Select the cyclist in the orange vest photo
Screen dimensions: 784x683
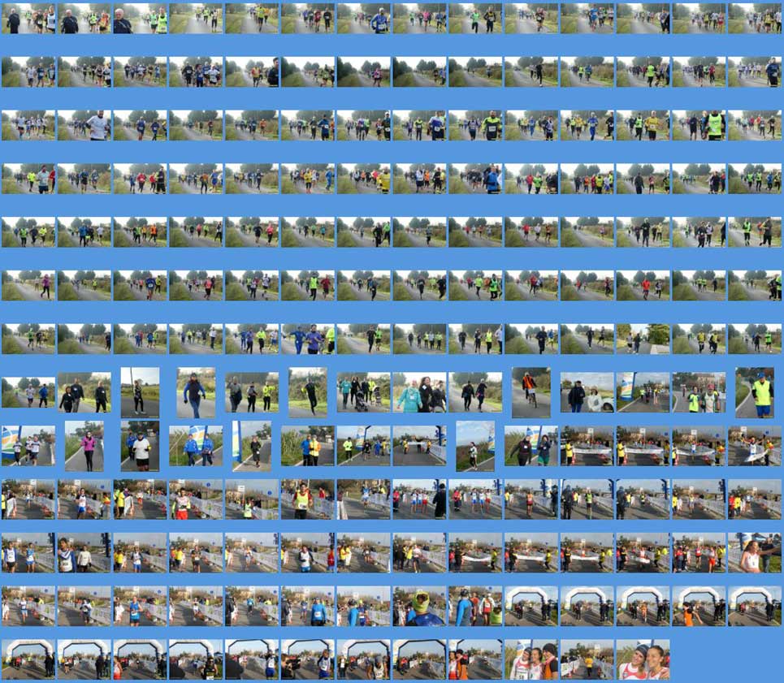[x=531, y=392]
